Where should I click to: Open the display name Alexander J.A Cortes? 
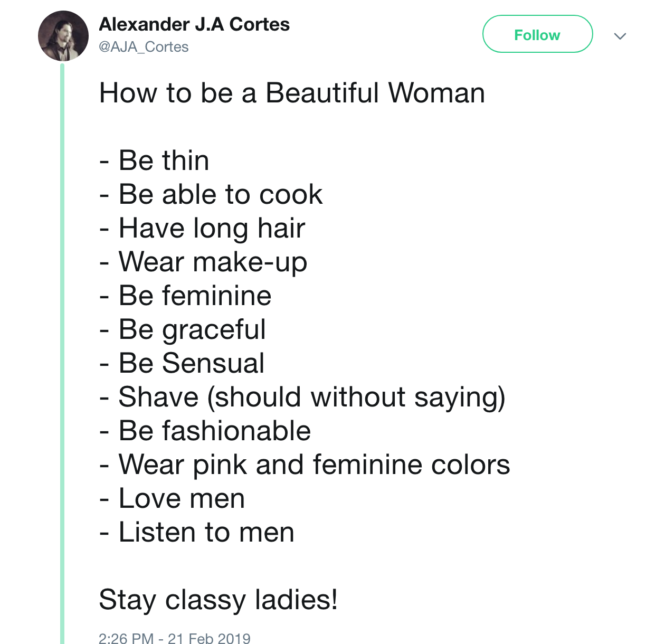(194, 24)
